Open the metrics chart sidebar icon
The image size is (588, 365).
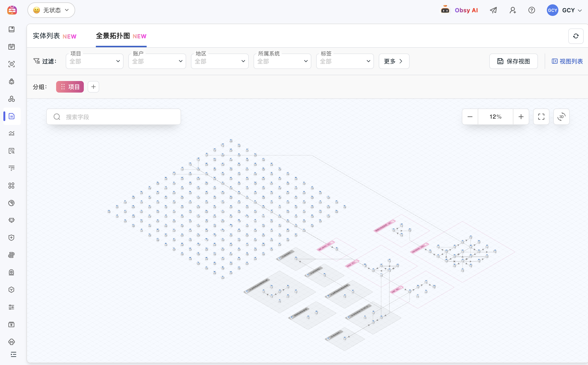tap(12, 134)
